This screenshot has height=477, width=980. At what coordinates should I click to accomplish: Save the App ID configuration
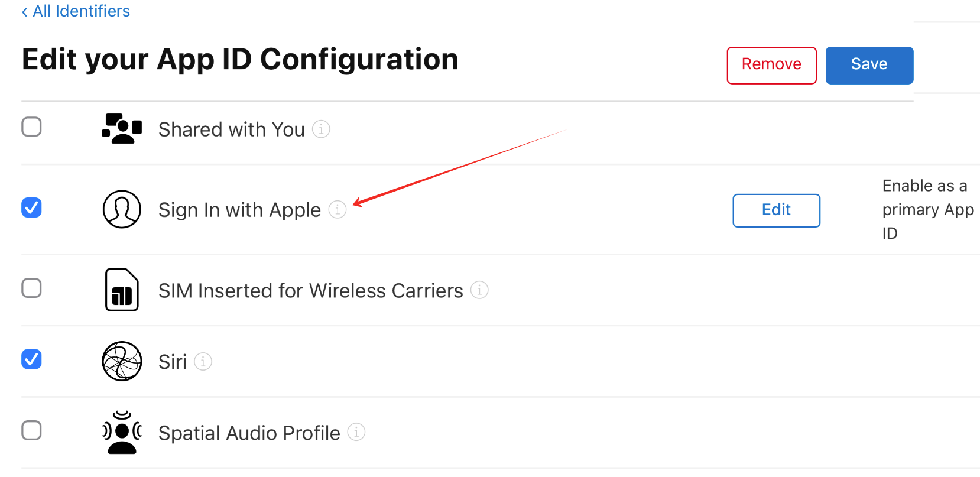(x=869, y=66)
